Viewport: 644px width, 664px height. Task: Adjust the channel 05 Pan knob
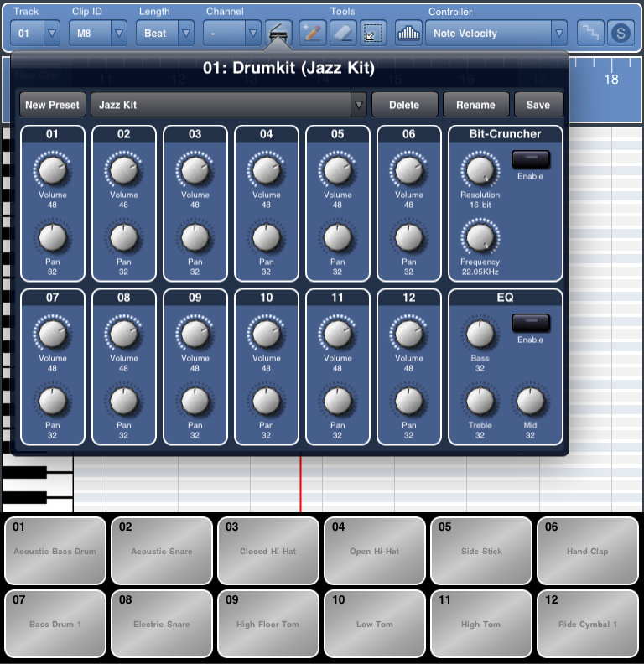pos(338,237)
